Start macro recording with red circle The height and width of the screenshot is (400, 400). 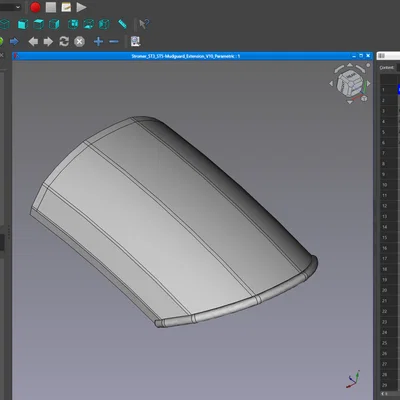[x=35, y=7]
